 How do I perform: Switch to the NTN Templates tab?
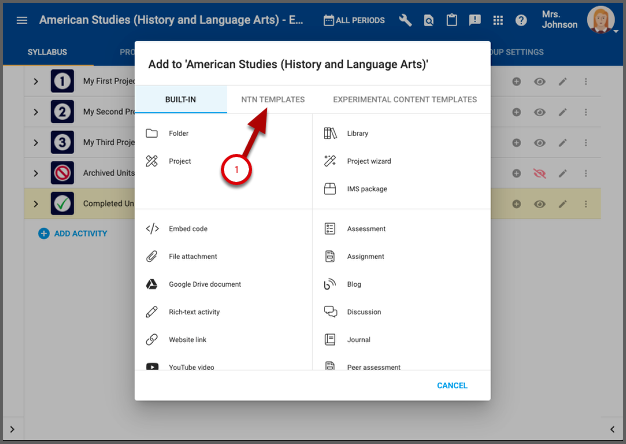tap(273, 100)
